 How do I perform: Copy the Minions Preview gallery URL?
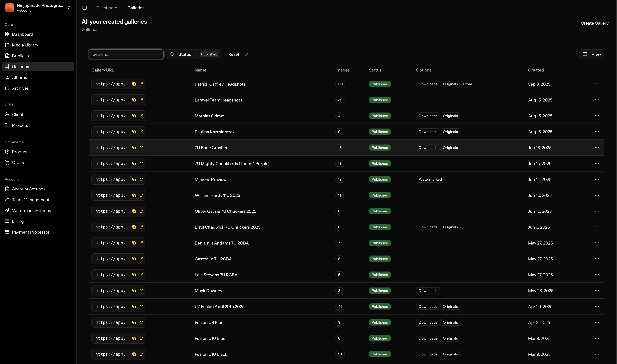click(x=134, y=179)
